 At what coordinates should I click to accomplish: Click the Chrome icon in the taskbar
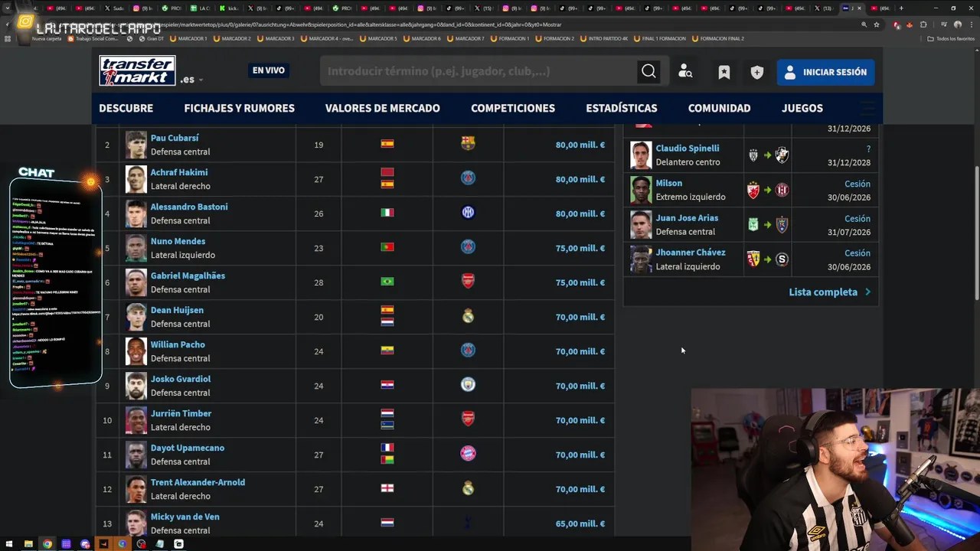(47, 544)
